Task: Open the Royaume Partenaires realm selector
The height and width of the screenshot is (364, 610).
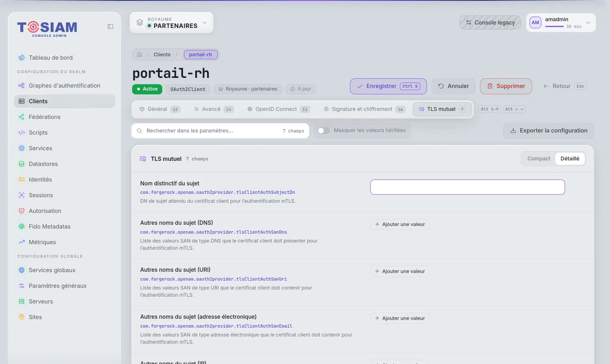Action: coord(172,23)
